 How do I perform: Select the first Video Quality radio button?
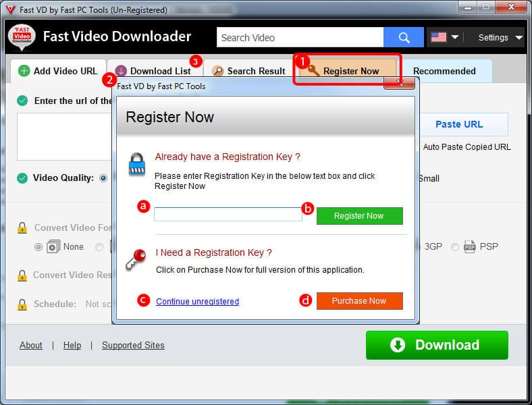click(103, 178)
